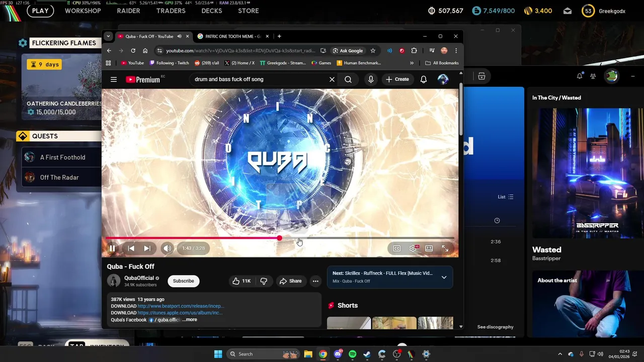Image resolution: width=644 pixels, height=362 pixels.
Task: Open the Following - Twitch bookmark
Action: coord(169,63)
